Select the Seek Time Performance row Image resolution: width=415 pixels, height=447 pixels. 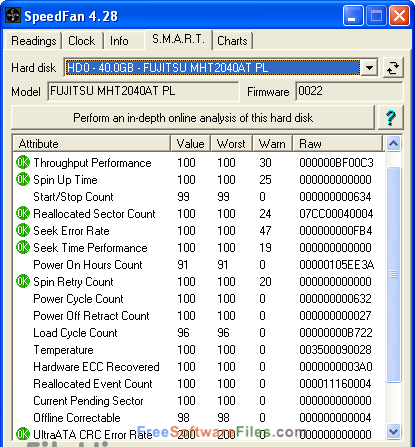(x=199, y=247)
